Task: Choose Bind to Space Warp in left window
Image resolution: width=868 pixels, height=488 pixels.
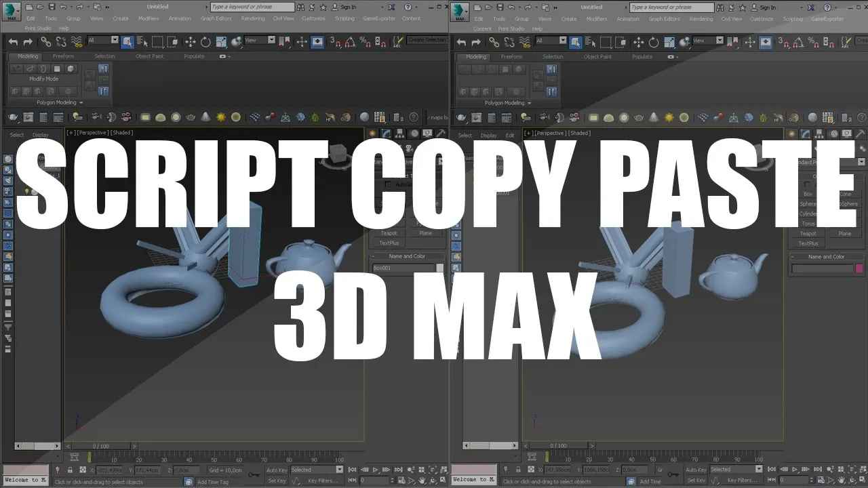Action: tap(77, 42)
